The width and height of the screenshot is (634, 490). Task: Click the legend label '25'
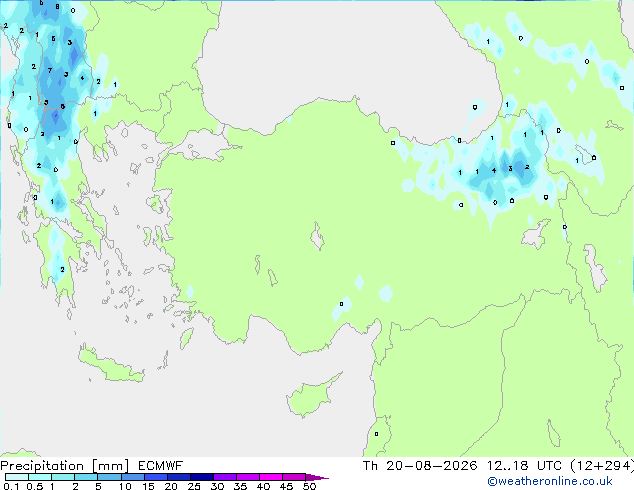[194, 486]
